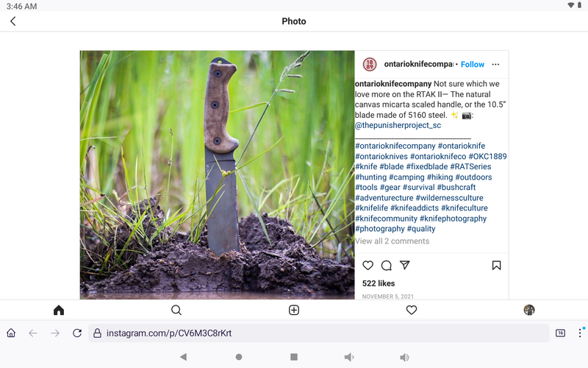Screen dimensions: 588x368
Task: Open #tools hashtag
Action: 366,188
